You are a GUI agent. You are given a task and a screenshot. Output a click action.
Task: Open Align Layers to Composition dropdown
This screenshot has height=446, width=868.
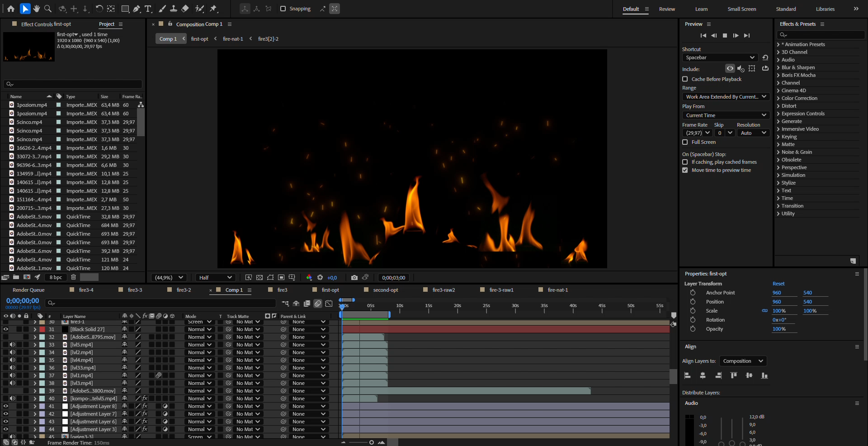(742, 361)
